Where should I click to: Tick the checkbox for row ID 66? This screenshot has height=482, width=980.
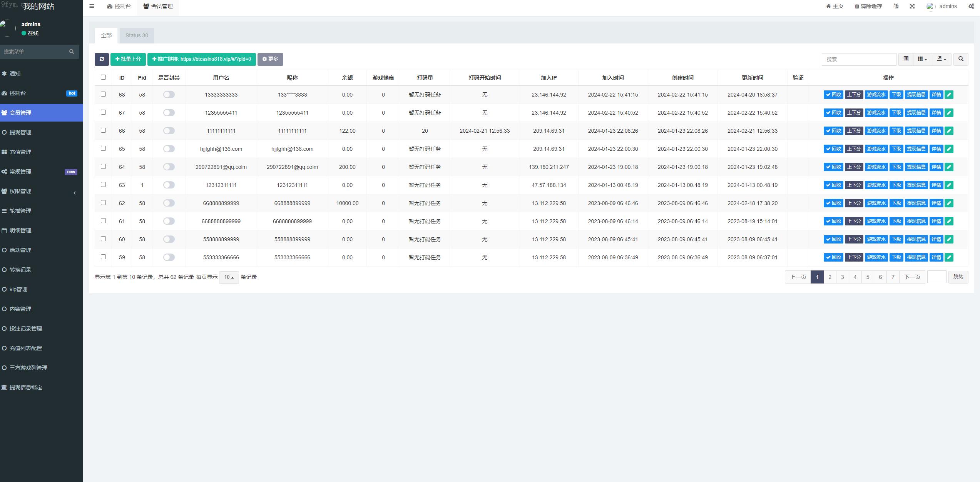pyautogui.click(x=103, y=130)
